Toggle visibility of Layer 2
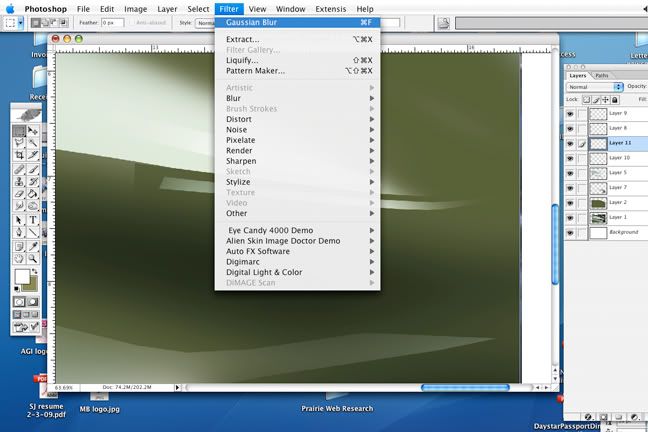This screenshot has width=648, height=432. click(x=570, y=203)
